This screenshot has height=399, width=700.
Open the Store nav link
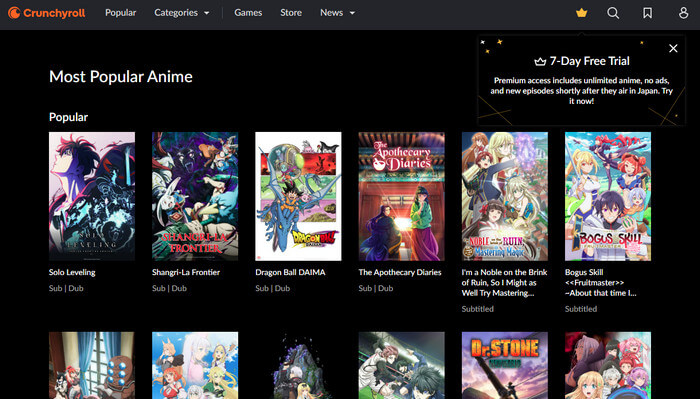[291, 13]
